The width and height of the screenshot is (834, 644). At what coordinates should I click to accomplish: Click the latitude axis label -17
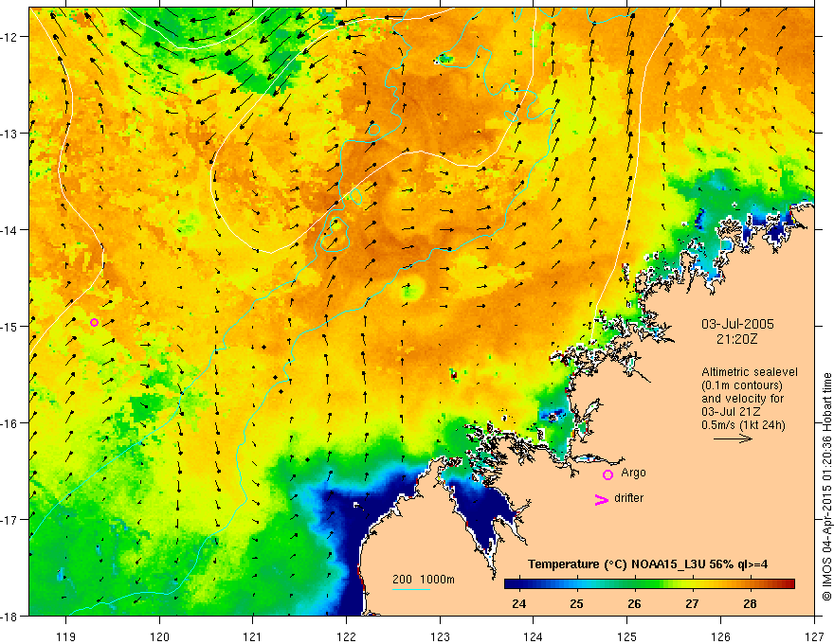(9, 519)
